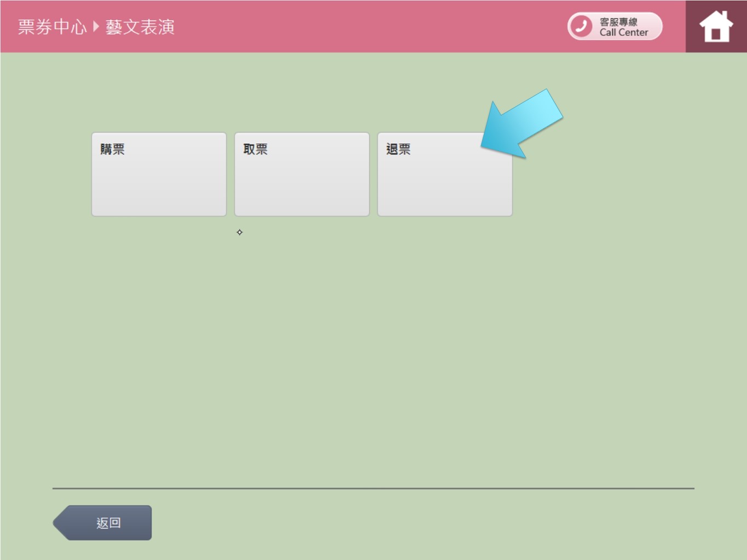Click the blue arrow pointing at 退票
The width and height of the screenshot is (747, 560).
pyautogui.click(x=522, y=124)
